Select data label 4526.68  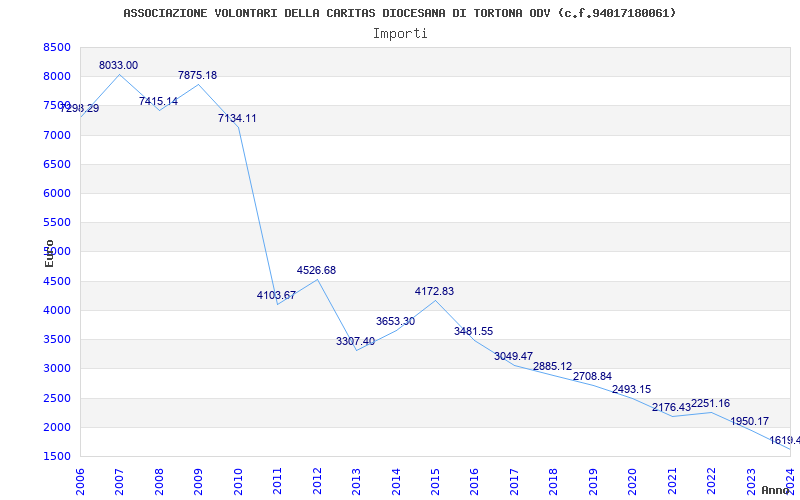coord(316,270)
